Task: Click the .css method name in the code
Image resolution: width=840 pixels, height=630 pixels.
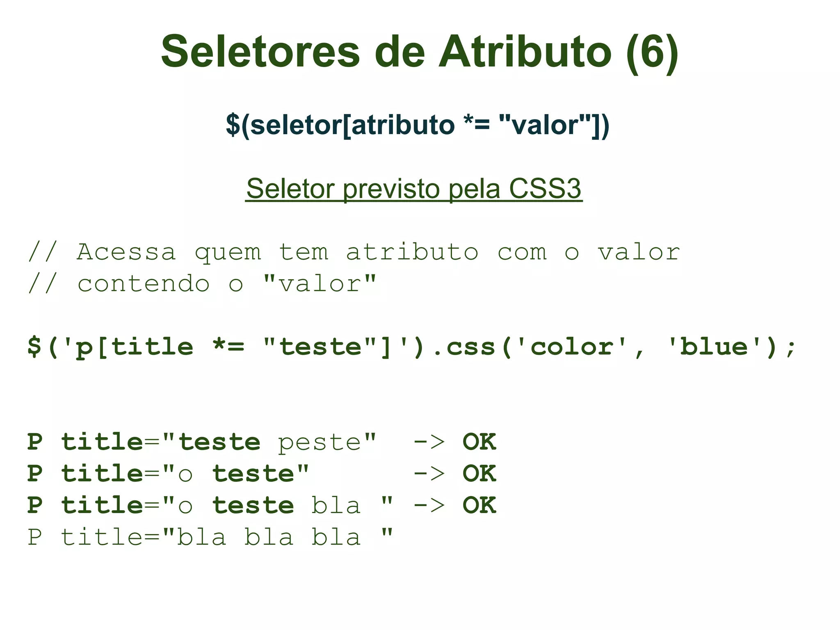Action: tap(464, 348)
